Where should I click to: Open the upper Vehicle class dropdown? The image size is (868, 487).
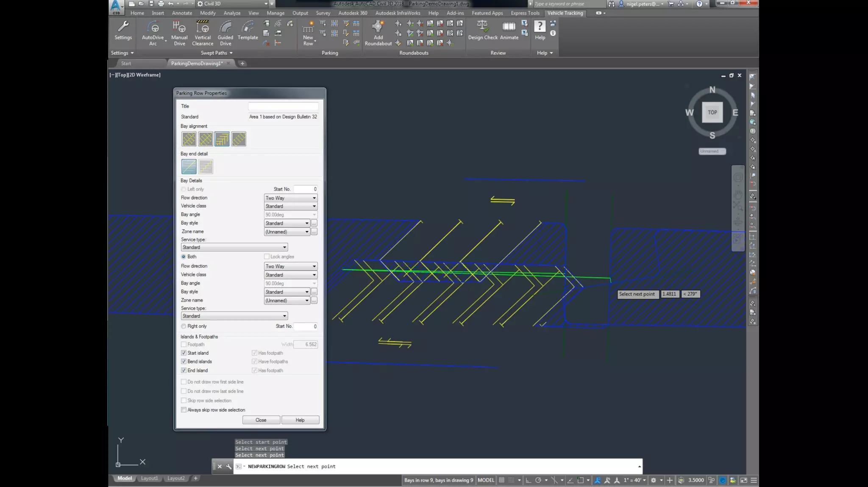(290, 206)
